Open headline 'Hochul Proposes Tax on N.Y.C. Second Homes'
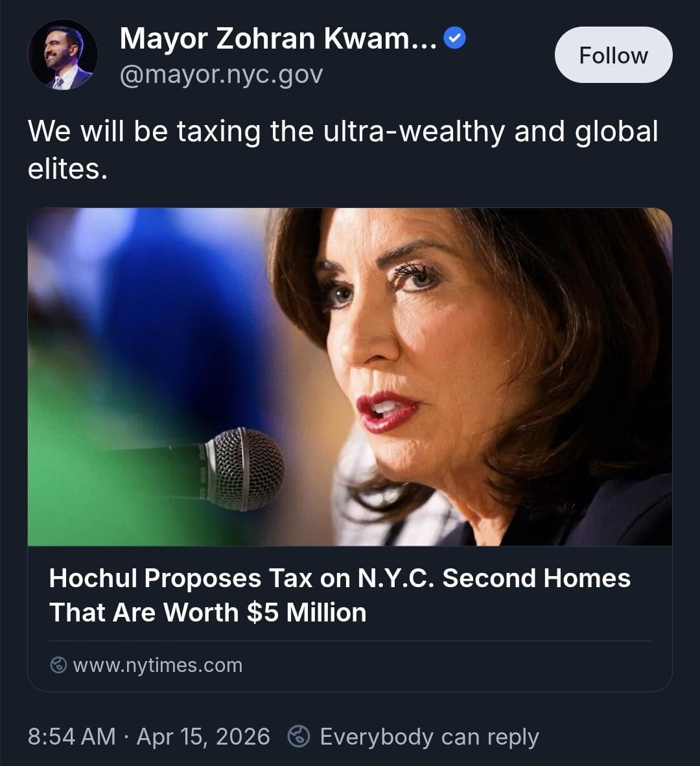Image resolution: width=700 pixels, height=766 pixels. (340, 578)
